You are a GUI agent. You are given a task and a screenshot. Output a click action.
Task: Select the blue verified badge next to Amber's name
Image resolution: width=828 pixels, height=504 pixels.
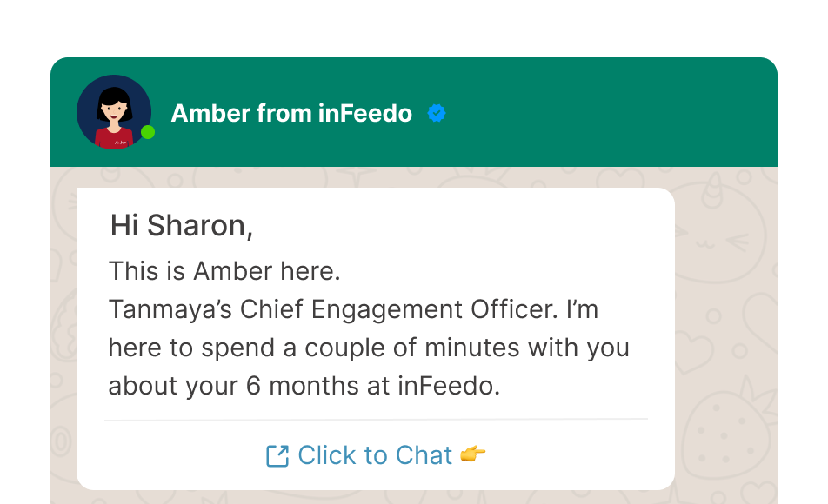coord(436,112)
